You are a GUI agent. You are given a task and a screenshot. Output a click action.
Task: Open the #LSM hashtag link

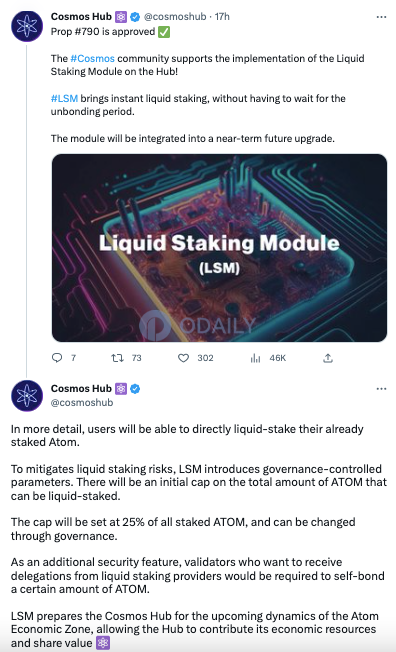(x=64, y=99)
